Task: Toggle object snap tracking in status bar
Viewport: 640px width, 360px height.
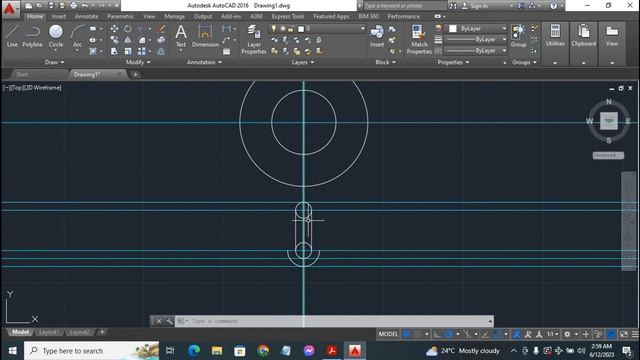Action: tap(486, 334)
